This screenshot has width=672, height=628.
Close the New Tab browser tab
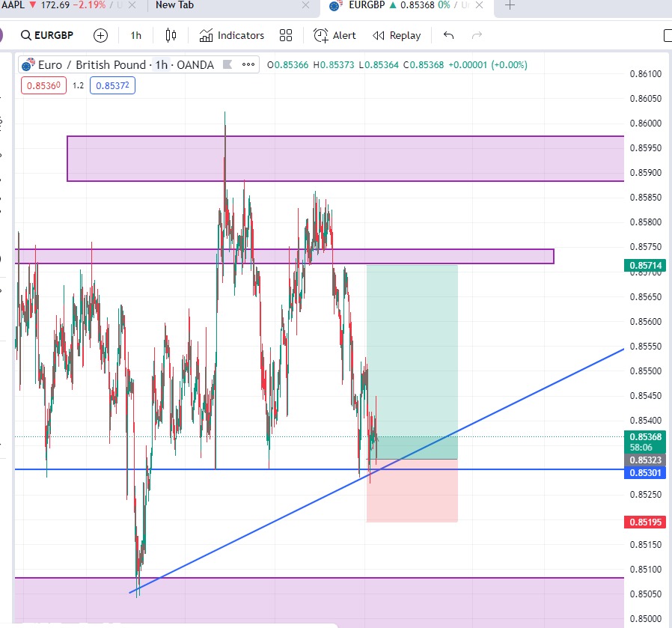coord(305,5)
